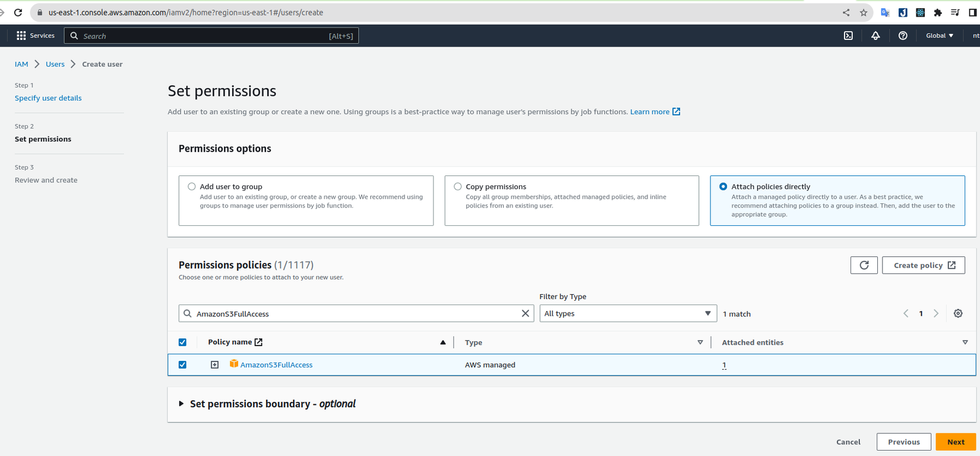Open the AWS help question-mark icon

click(903, 36)
